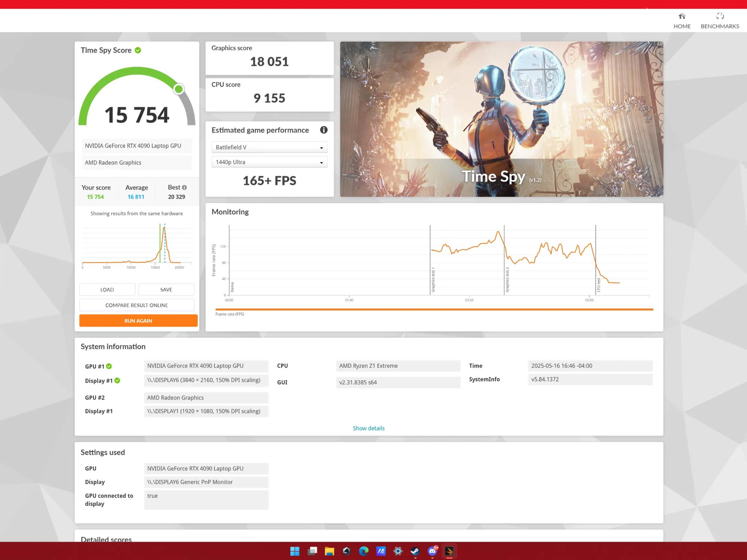The width and height of the screenshot is (747, 560).
Task: Click the GUI version v2.31.8385 s64
Action: point(398,382)
